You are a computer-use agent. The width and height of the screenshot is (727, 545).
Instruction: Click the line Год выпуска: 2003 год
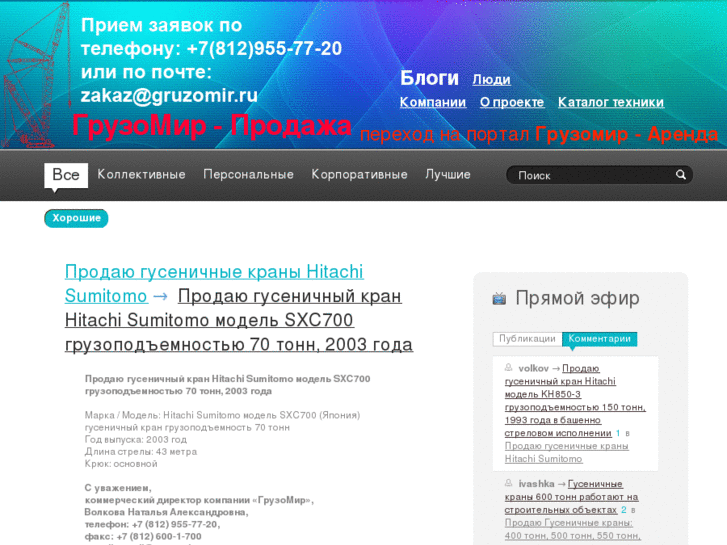point(136,439)
